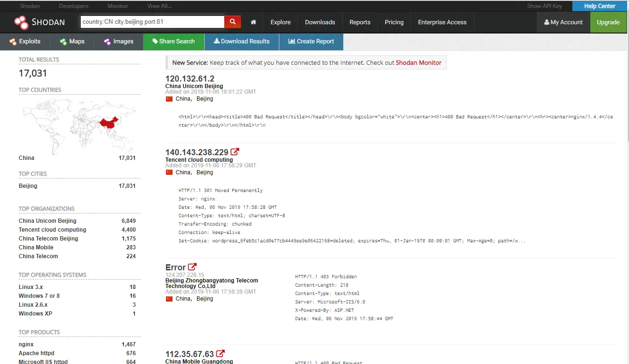The image size is (629, 364).
Task: Open the Images tab
Action: coord(118,41)
